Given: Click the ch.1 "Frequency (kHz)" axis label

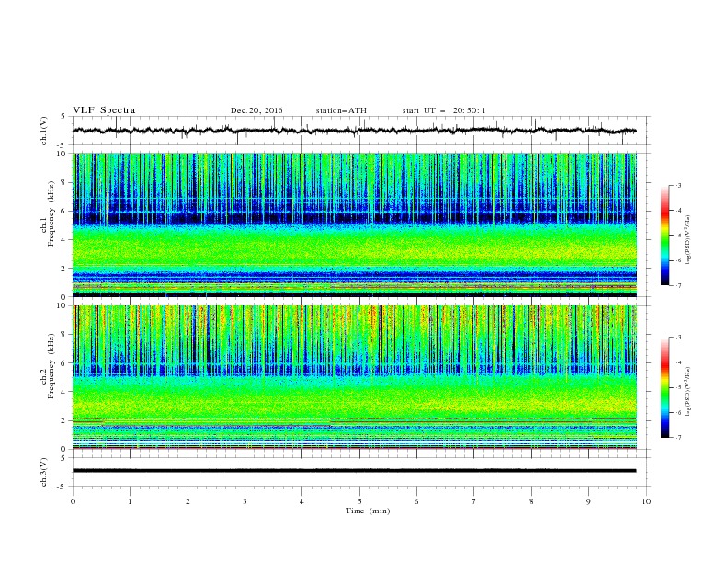Looking at the screenshot, I should [51, 212].
